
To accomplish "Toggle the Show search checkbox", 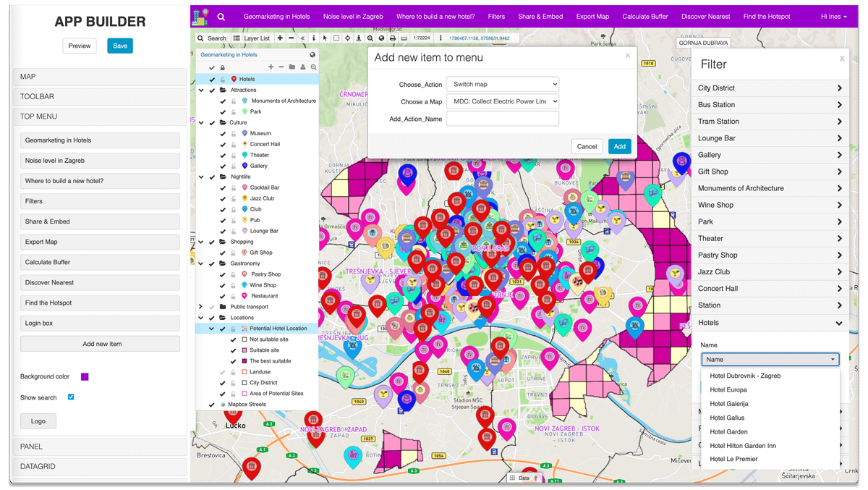I will pos(71,397).
